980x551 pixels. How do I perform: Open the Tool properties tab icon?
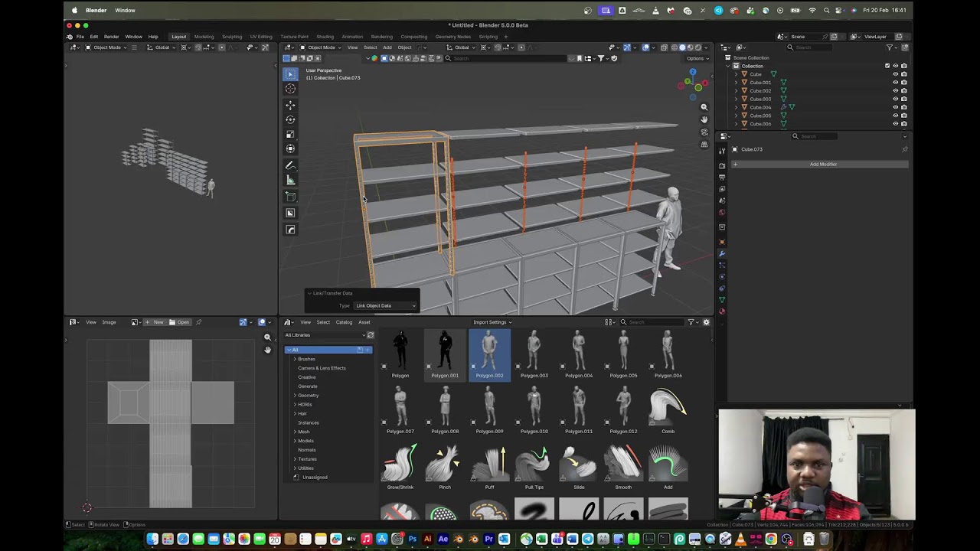[722, 151]
